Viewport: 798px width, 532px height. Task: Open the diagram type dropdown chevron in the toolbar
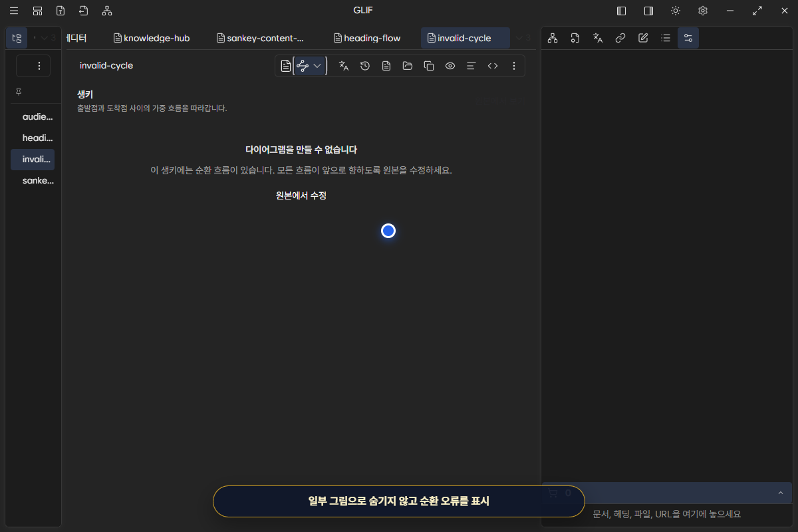pos(318,66)
